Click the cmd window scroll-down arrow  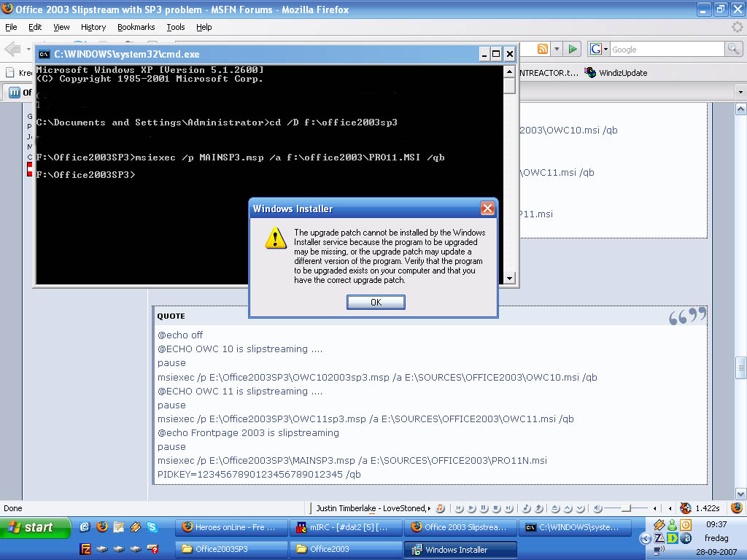[x=509, y=278]
